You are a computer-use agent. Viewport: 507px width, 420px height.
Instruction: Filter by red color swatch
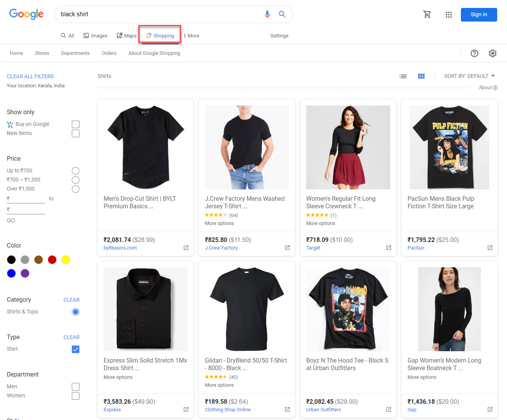[52, 260]
